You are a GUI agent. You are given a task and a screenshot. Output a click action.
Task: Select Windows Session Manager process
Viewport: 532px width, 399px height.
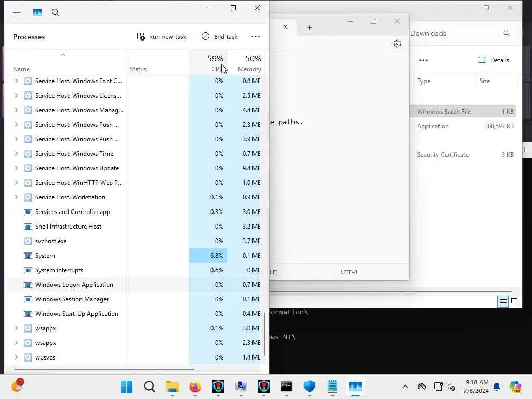(x=135, y=299)
